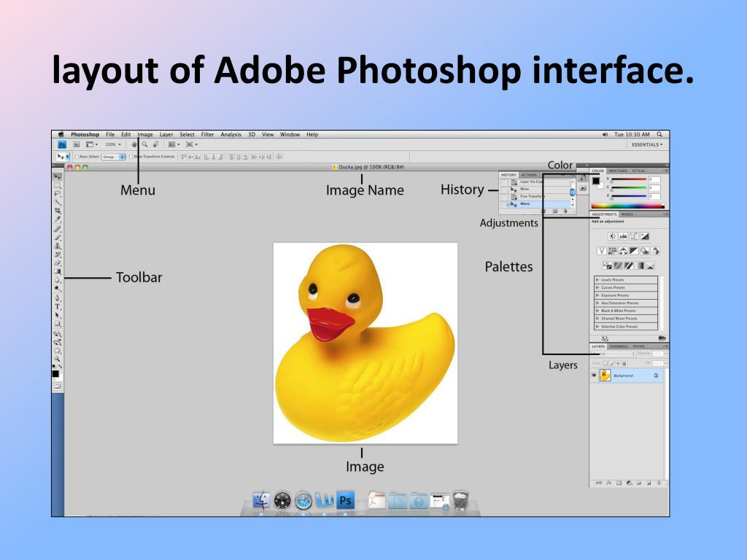The height and width of the screenshot is (560, 747).
Task: Open the Arrange Documents dropdown
Action: (x=174, y=144)
